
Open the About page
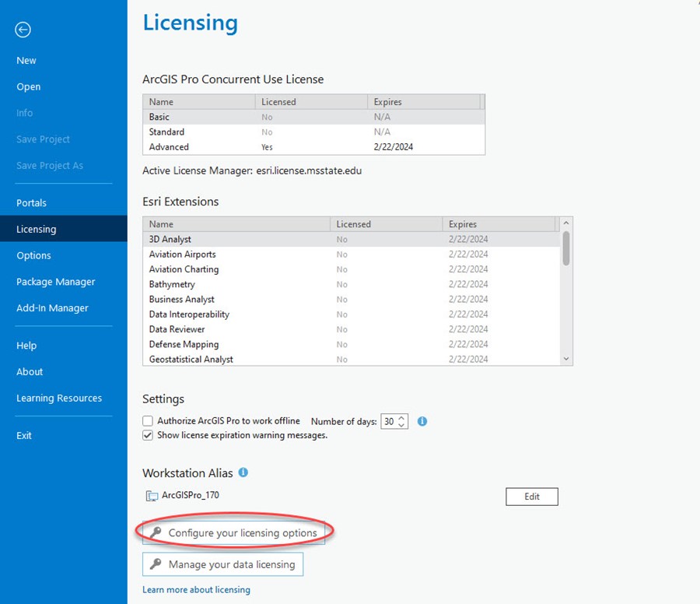click(30, 372)
